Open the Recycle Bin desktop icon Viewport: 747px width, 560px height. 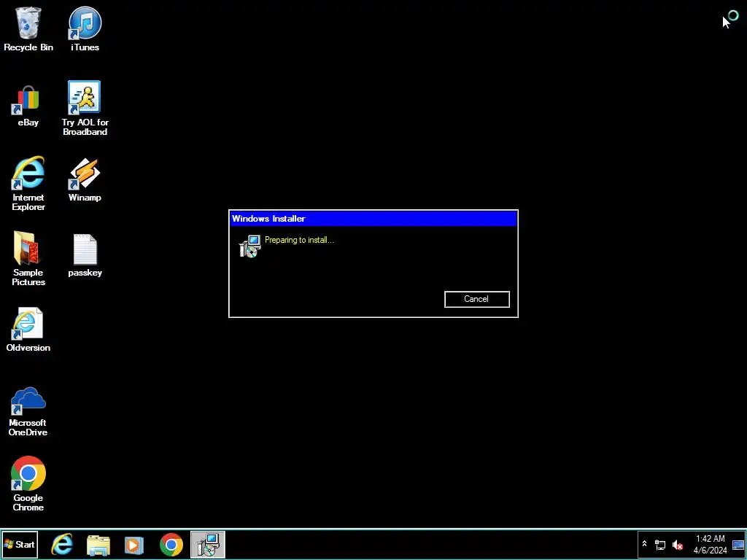(28, 28)
